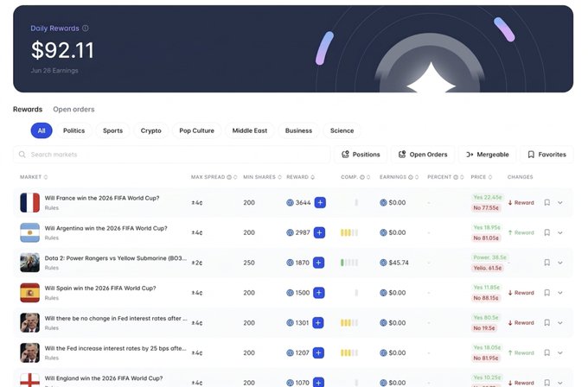
Task: Add reward for Spain World Cup market
Action: (x=319, y=293)
